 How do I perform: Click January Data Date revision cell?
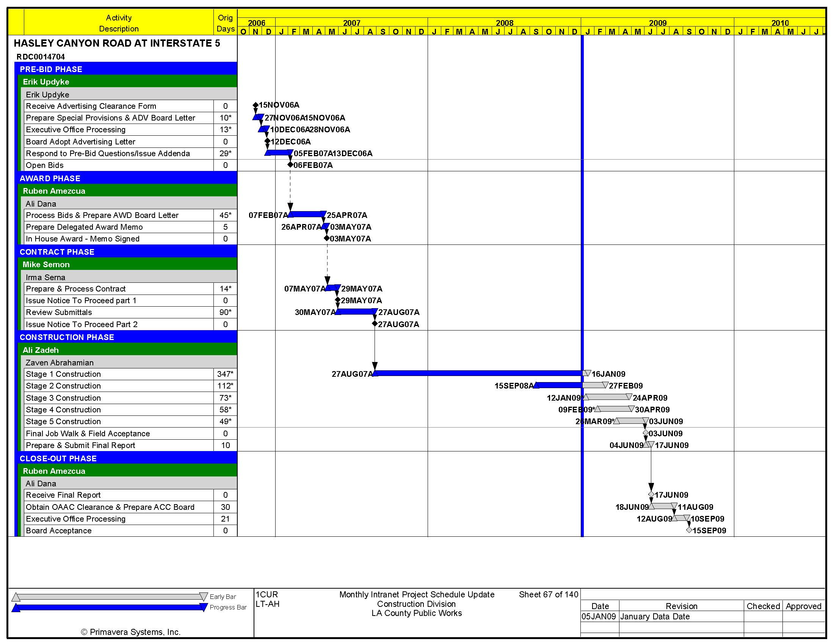(681, 616)
